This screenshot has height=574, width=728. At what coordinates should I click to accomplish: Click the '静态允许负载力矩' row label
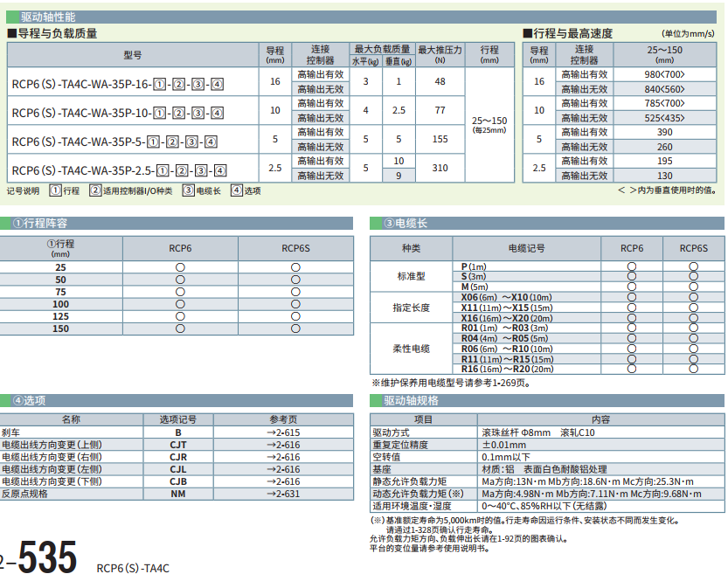point(410,481)
